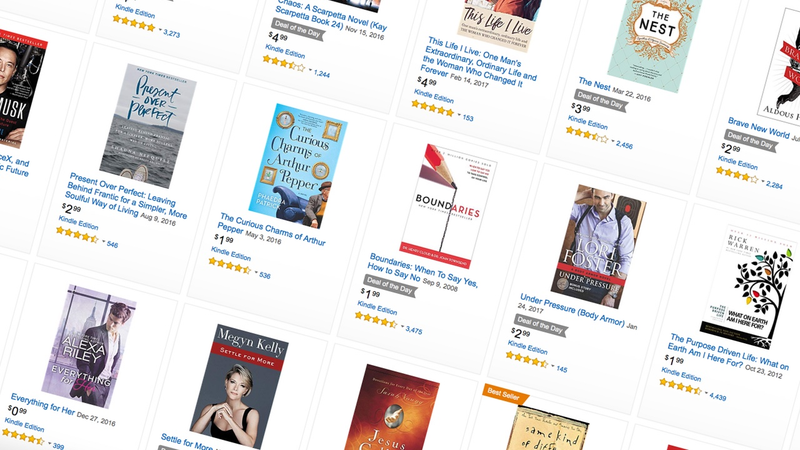Expand rating dropdown arrow beside 546 reviews
Screen dimensions: 800x450
click(x=104, y=241)
